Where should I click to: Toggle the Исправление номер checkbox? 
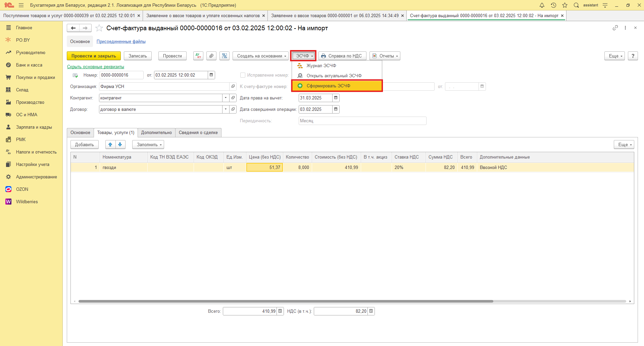coord(243,75)
